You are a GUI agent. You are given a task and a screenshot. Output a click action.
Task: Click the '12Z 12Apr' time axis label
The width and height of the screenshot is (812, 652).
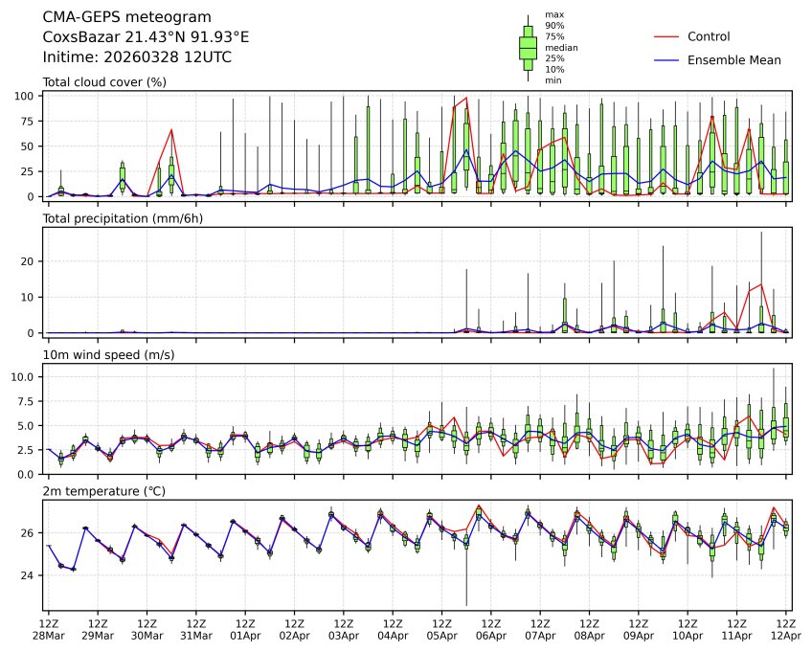(786, 629)
